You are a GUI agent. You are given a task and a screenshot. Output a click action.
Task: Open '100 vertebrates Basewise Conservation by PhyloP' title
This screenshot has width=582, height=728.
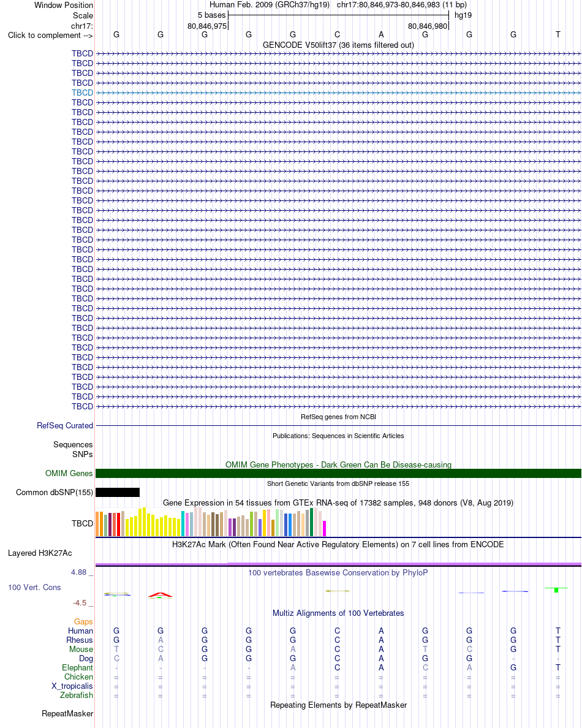click(x=338, y=573)
